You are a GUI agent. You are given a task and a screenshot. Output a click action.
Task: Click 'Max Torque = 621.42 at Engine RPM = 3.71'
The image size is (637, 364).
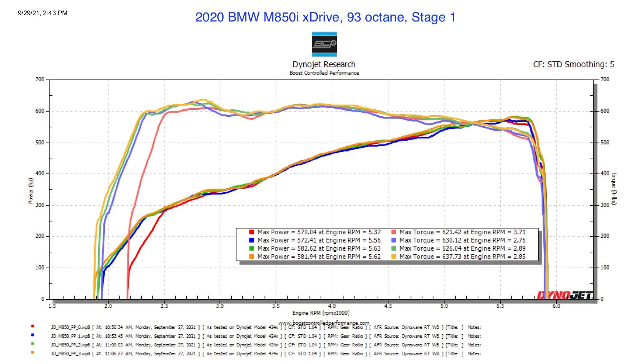[x=462, y=232]
